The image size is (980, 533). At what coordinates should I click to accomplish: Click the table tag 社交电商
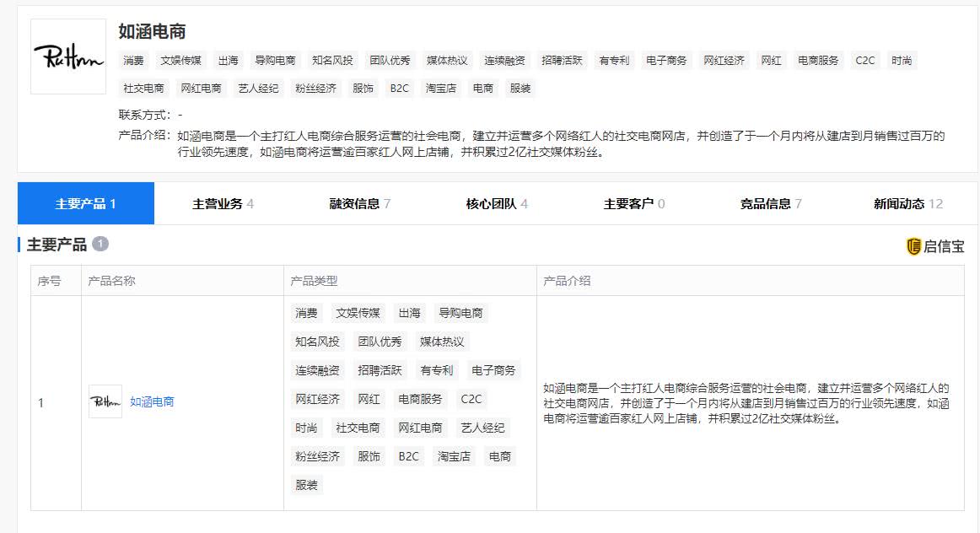(x=358, y=428)
